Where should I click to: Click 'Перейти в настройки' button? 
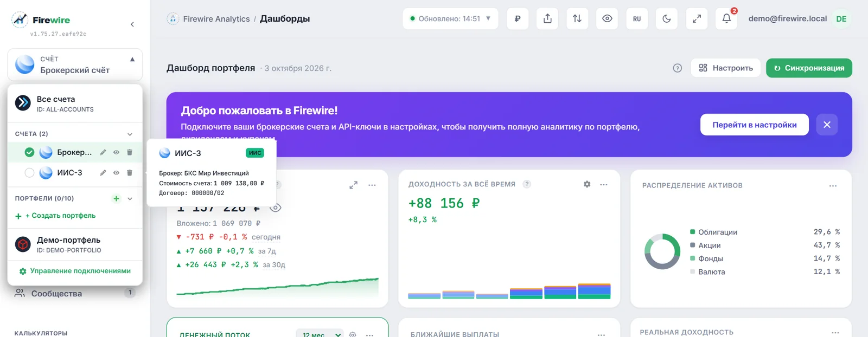click(755, 125)
